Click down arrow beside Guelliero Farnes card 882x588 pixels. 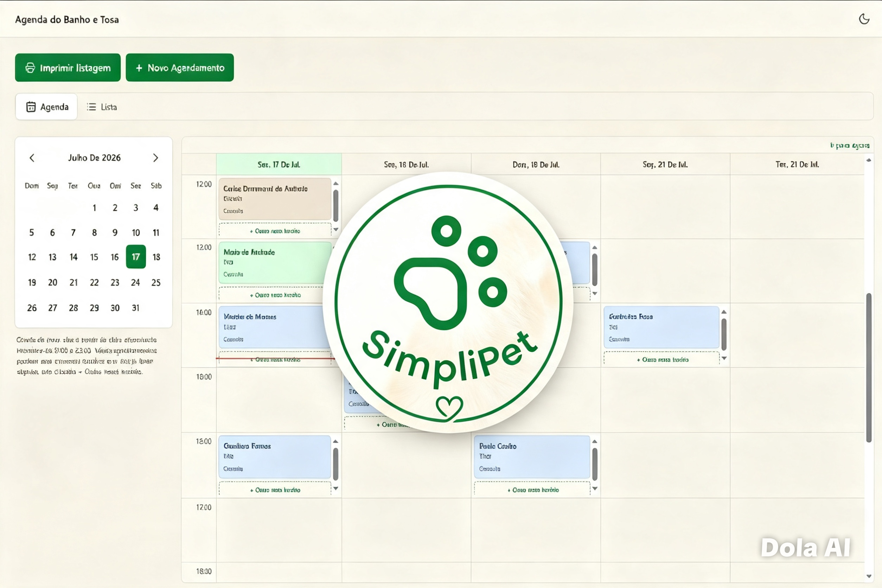coord(335,488)
